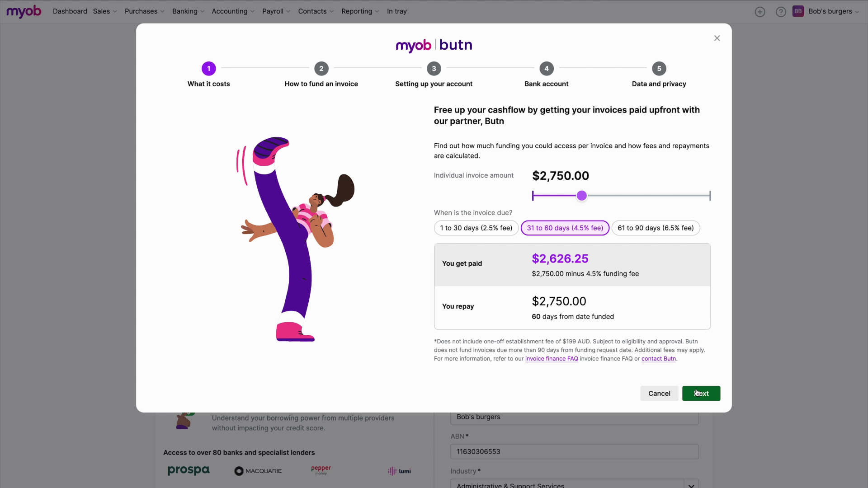Viewport: 868px width, 488px height.
Task: Choose 31 to 60 days fee option
Action: coord(565,228)
